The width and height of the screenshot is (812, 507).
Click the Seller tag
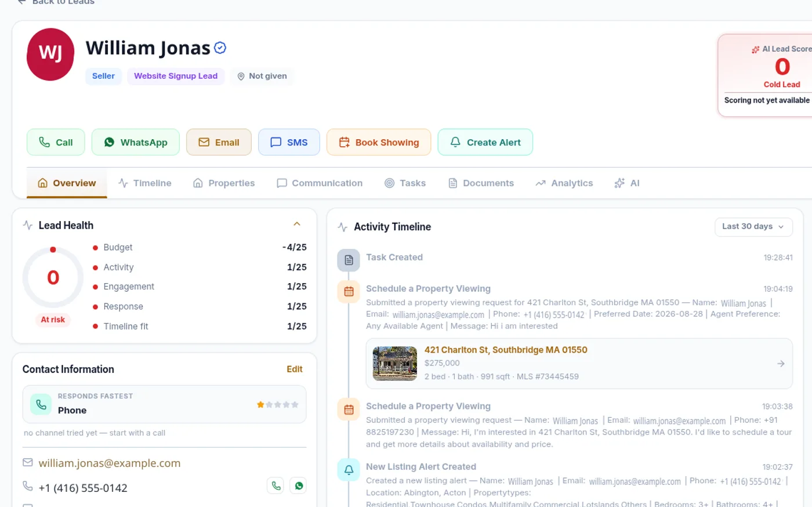point(103,76)
